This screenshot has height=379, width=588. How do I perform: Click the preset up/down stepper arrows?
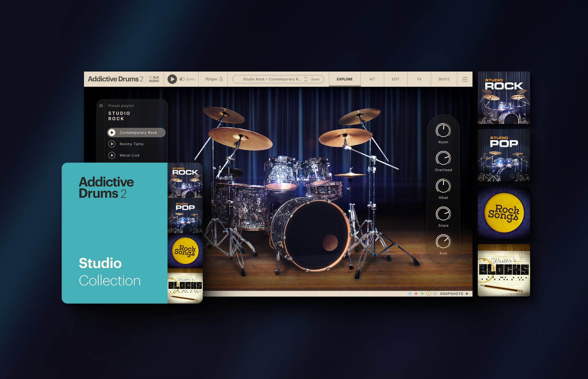coord(306,79)
